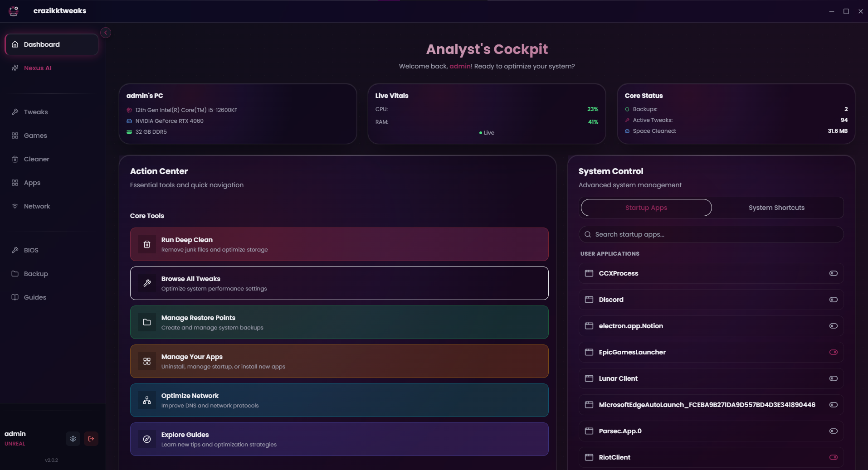Switch to the System Shortcuts tab
Image resolution: width=868 pixels, height=470 pixels.
pos(776,208)
